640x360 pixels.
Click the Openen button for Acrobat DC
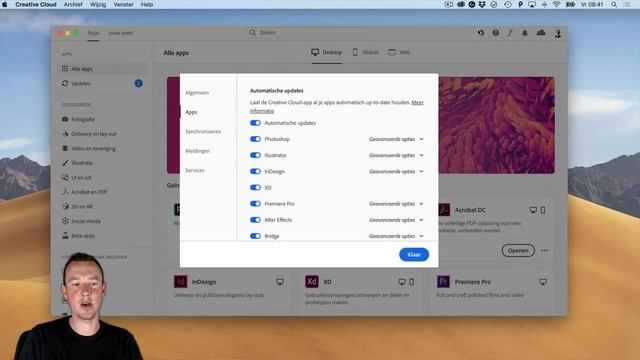518,251
